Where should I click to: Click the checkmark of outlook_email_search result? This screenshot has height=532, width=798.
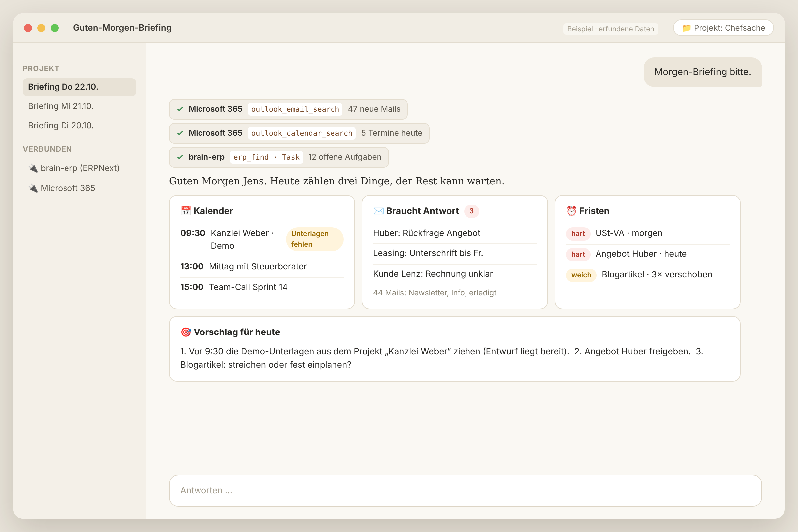tap(180, 109)
